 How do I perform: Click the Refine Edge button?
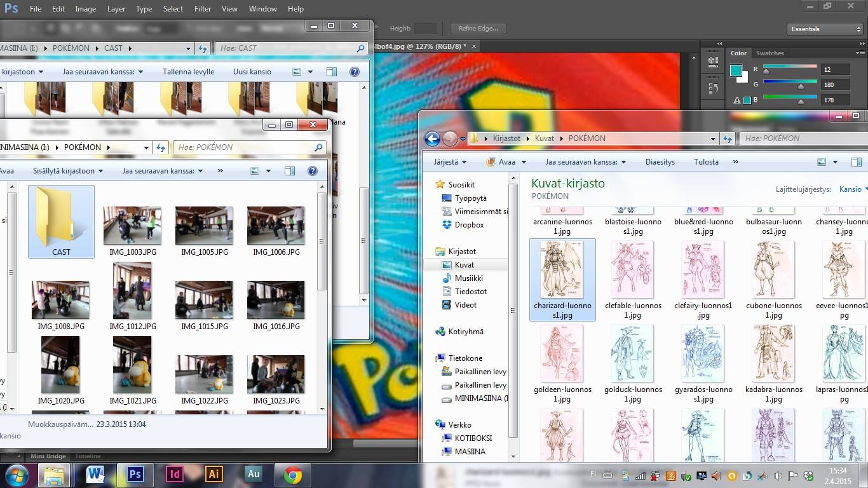click(478, 29)
